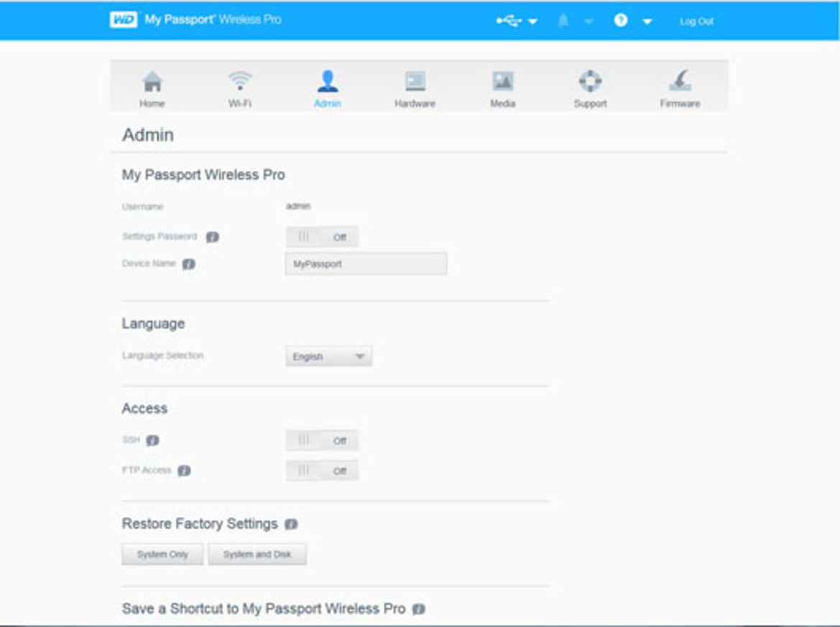
Task: Show info for Save a Shortcut section
Action: [x=419, y=609]
